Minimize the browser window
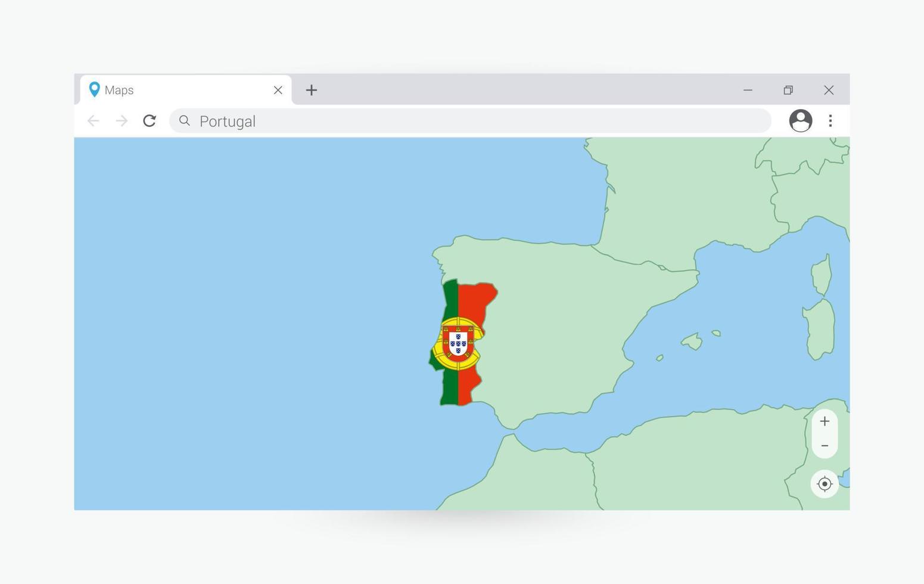 click(748, 90)
